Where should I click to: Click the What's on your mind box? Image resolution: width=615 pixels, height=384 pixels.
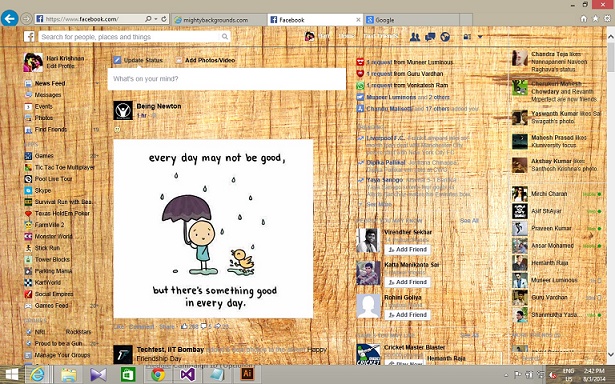point(227,79)
